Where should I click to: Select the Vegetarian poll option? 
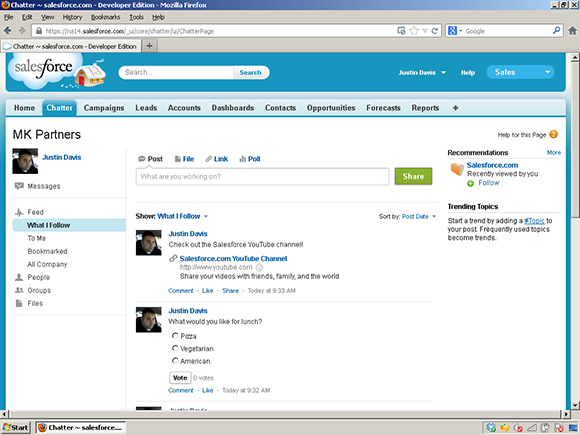(175, 348)
